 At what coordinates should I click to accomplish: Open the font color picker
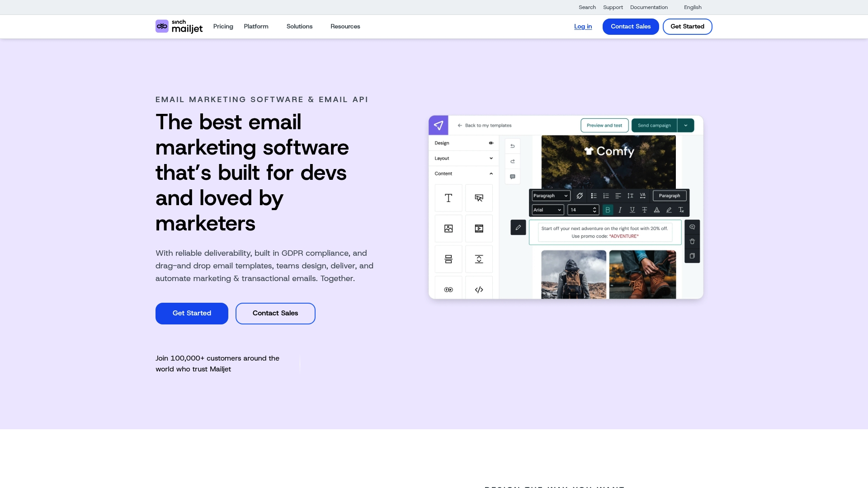point(656,210)
